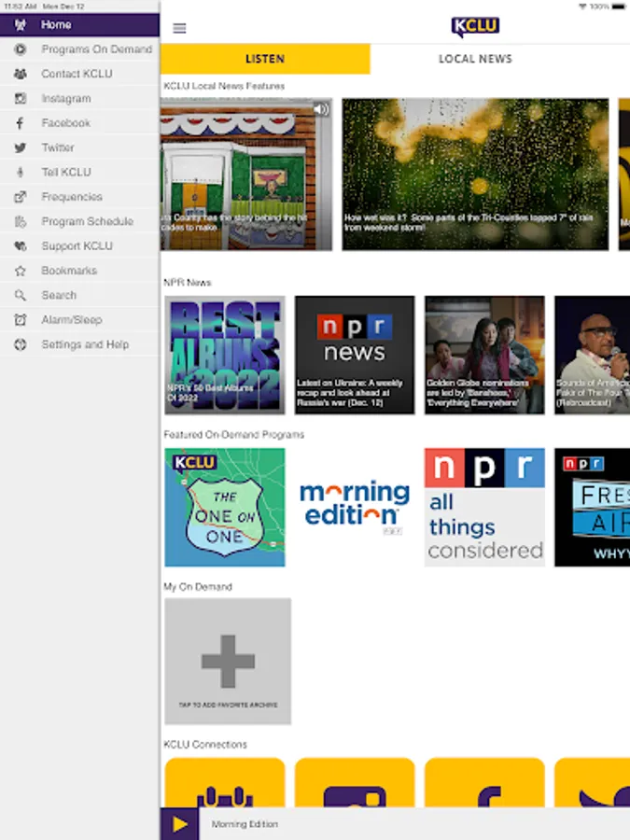This screenshot has width=630, height=840.
Task: Click the Tell KCLU microphone icon
Action: (20, 173)
